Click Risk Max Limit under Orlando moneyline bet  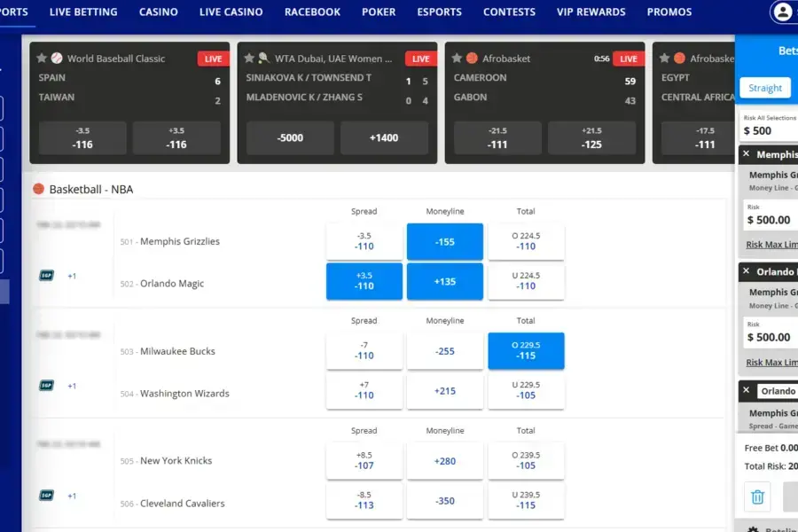pyautogui.click(x=771, y=363)
